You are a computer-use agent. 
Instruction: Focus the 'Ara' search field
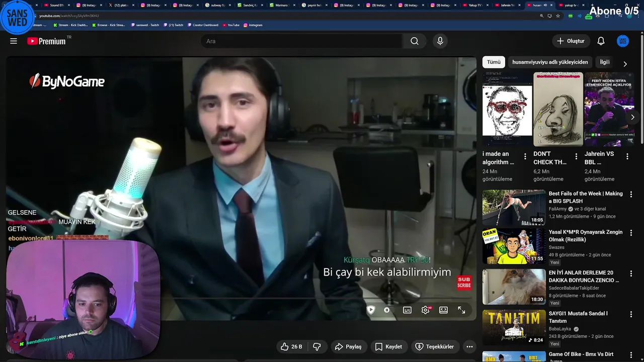click(x=302, y=41)
